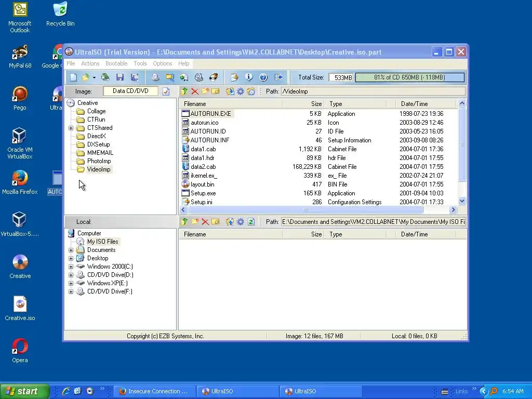Click the Windows start button
532x399 pixels.
24,391
